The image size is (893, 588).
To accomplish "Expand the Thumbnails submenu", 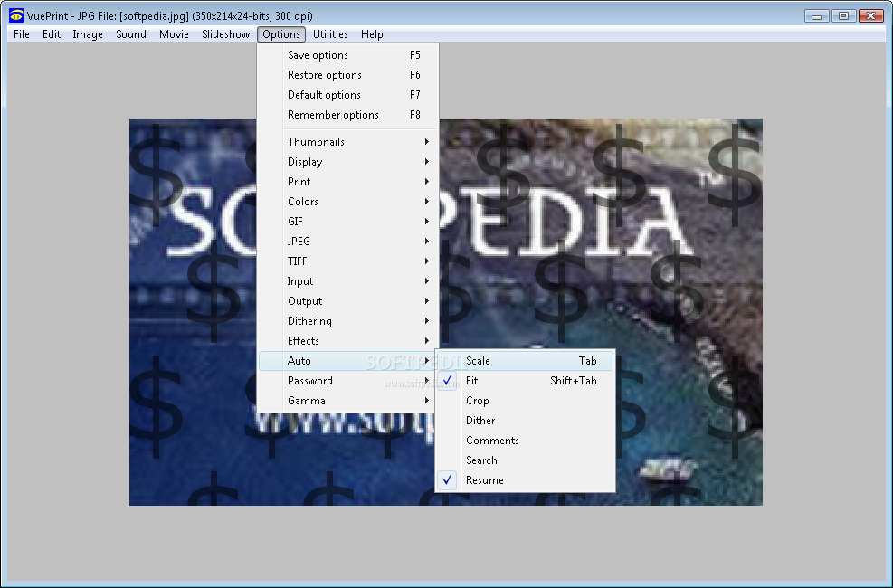I will (348, 142).
